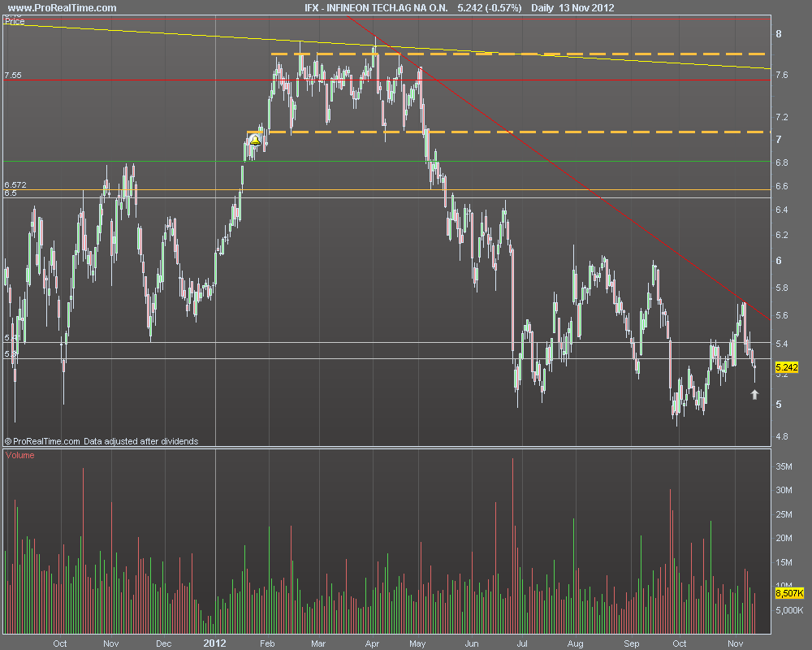Click the 6.5 level label
The height and width of the screenshot is (650, 812).
pyautogui.click(x=11, y=193)
